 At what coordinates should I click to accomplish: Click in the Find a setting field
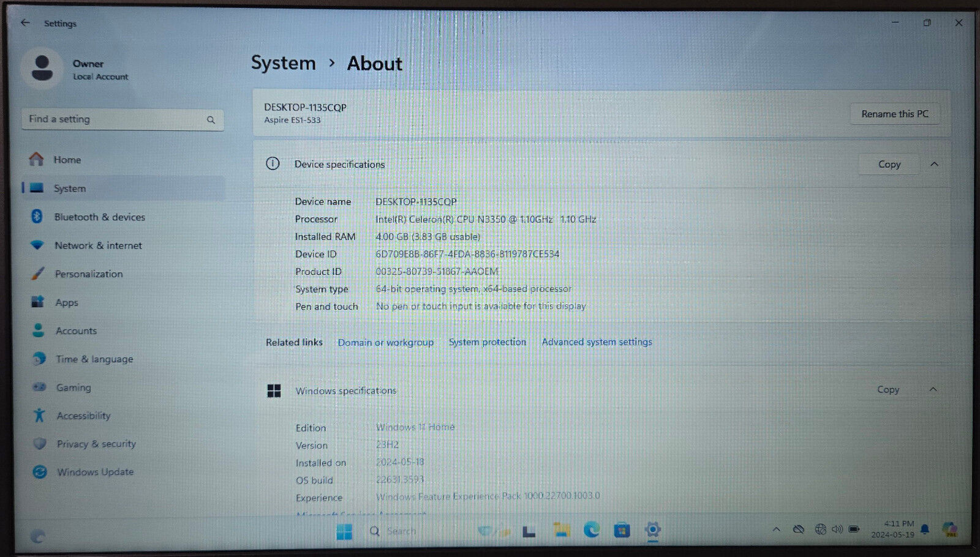click(x=123, y=119)
